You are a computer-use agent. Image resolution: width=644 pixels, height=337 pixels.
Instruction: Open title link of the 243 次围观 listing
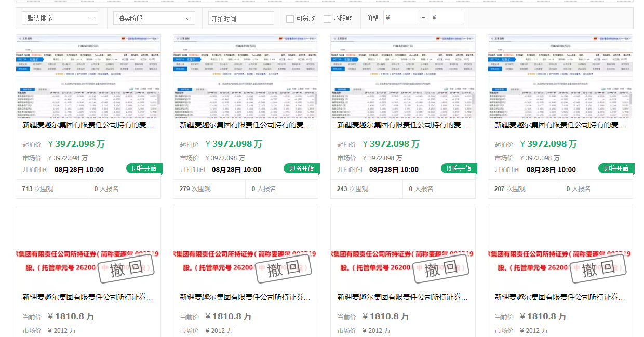(403, 125)
